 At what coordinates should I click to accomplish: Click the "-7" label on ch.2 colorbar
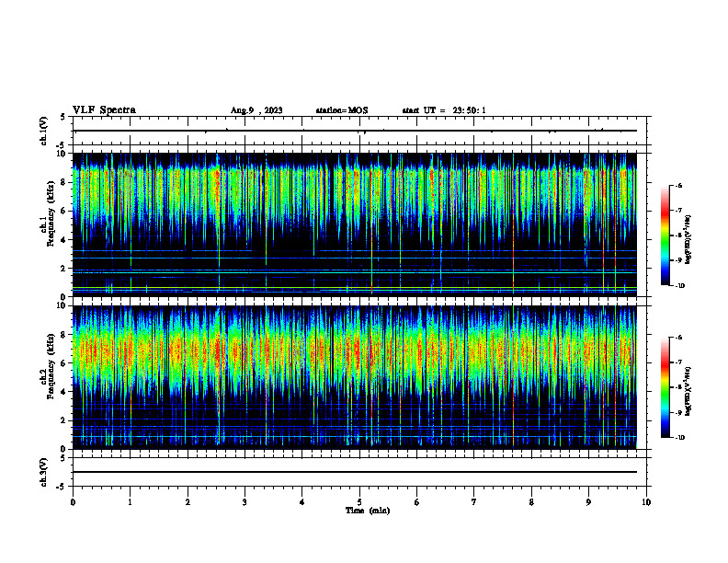pyautogui.click(x=678, y=362)
